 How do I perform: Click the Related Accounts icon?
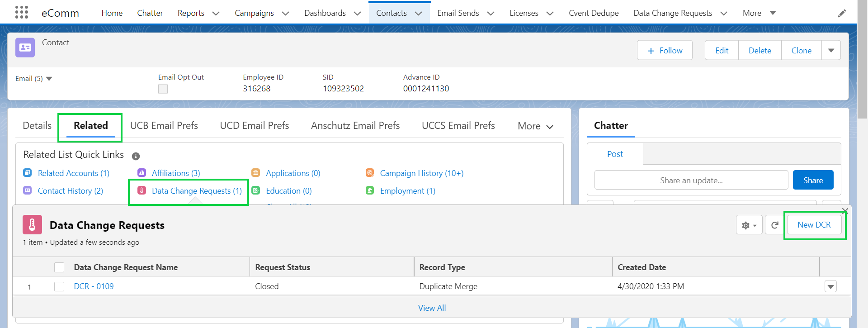coord(28,173)
